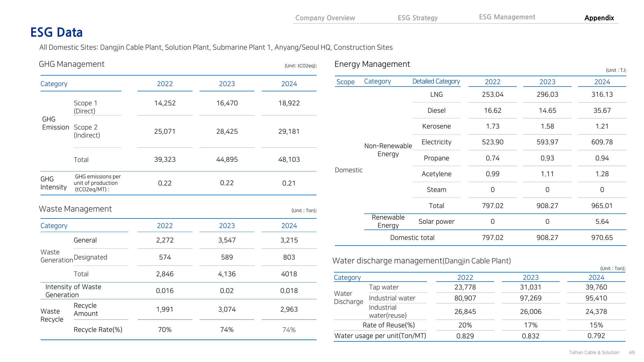The image size is (644, 362).
Task: Click page number 49
Action: coord(632,352)
